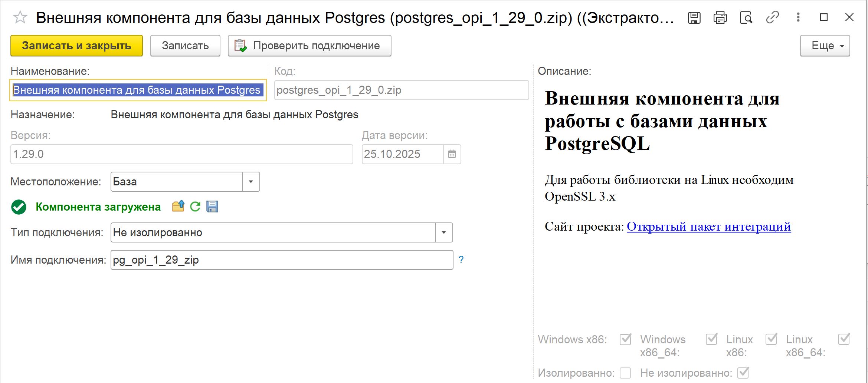
Task: Open calendar picker for version date
Action: (452, 154)
